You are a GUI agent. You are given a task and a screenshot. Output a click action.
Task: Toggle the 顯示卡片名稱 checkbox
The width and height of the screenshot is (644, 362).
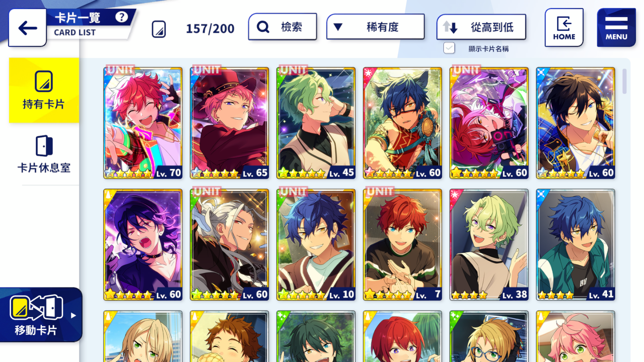(449, 48)
